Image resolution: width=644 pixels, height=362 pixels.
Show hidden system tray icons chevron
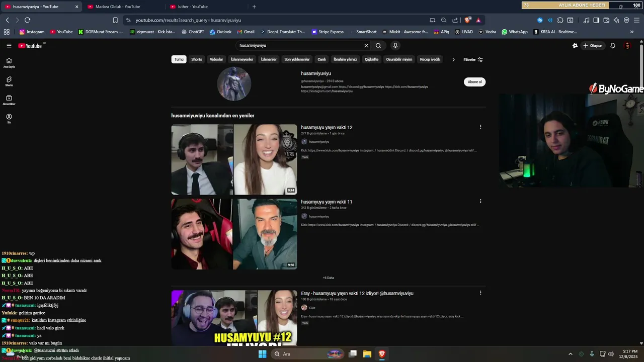(570, 354)
